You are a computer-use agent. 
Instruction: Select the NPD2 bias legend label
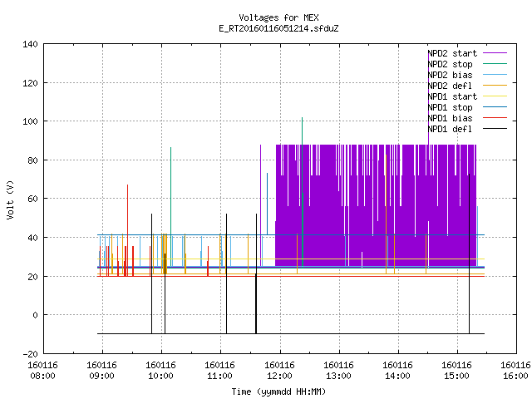click(450, 75)
